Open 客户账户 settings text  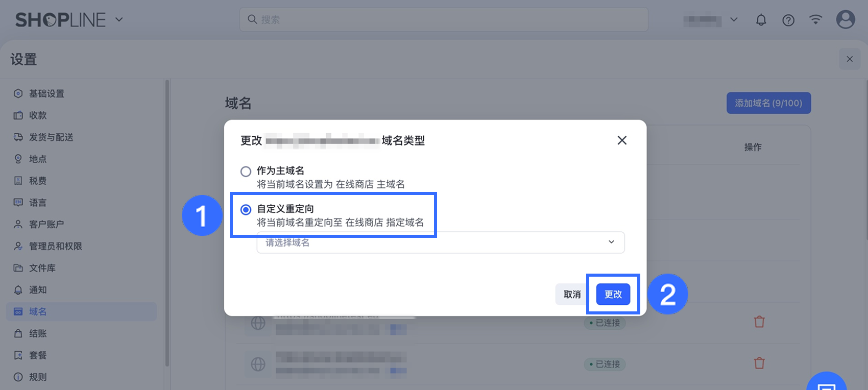tap(46, 224)
